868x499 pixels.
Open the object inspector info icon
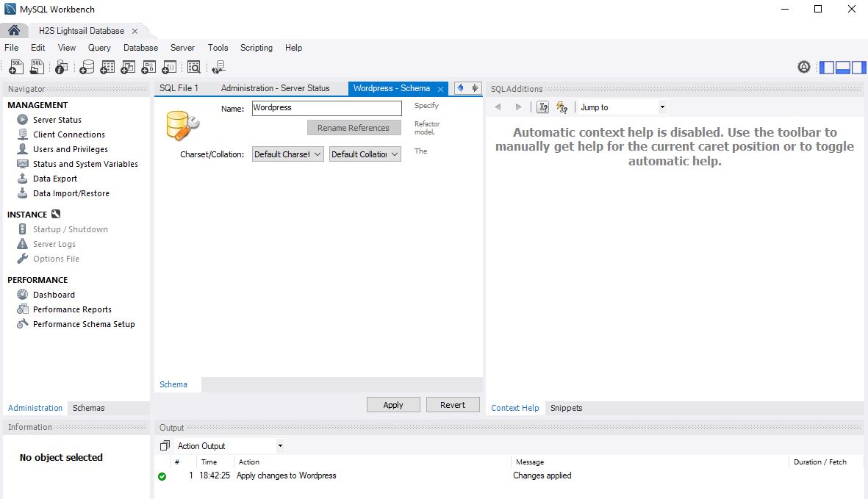point(61,67)
